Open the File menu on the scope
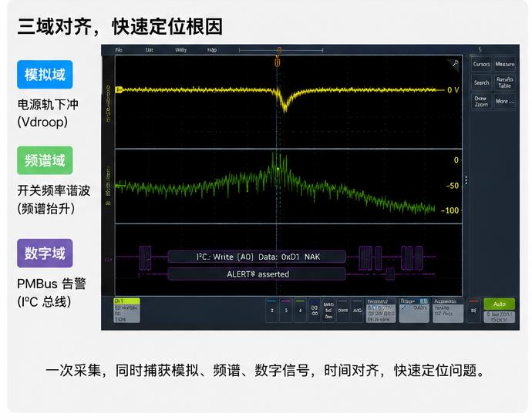Image resolution: width=532 pixels, height=420 pixels. point(119,50)
